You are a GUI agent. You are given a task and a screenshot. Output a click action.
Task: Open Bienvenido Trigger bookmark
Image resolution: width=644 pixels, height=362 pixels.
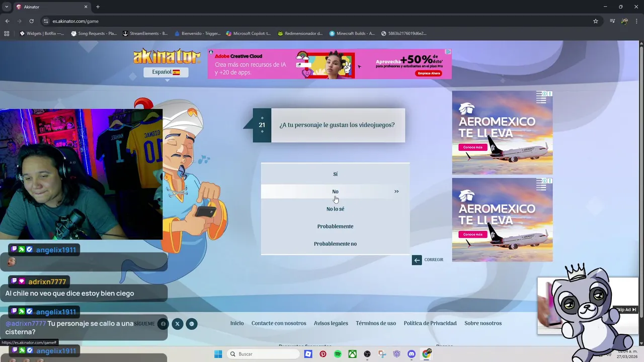[x=197, y=34]
